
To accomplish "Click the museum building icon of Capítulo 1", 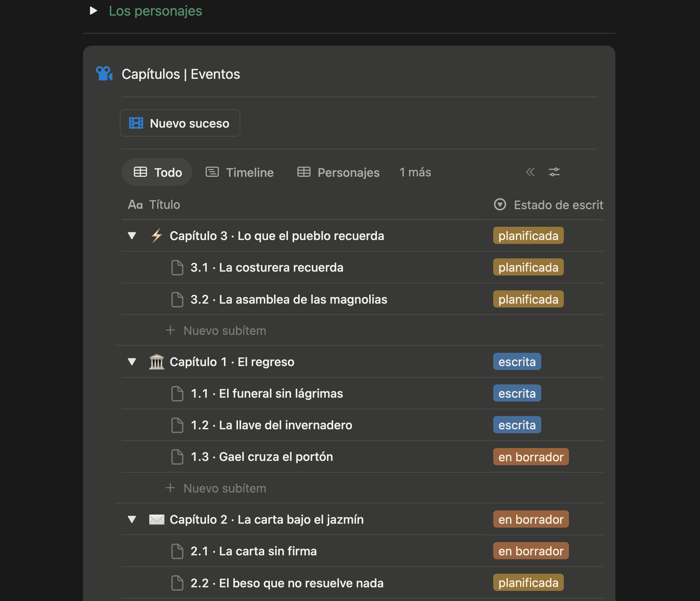I will [x=156, y=361].
